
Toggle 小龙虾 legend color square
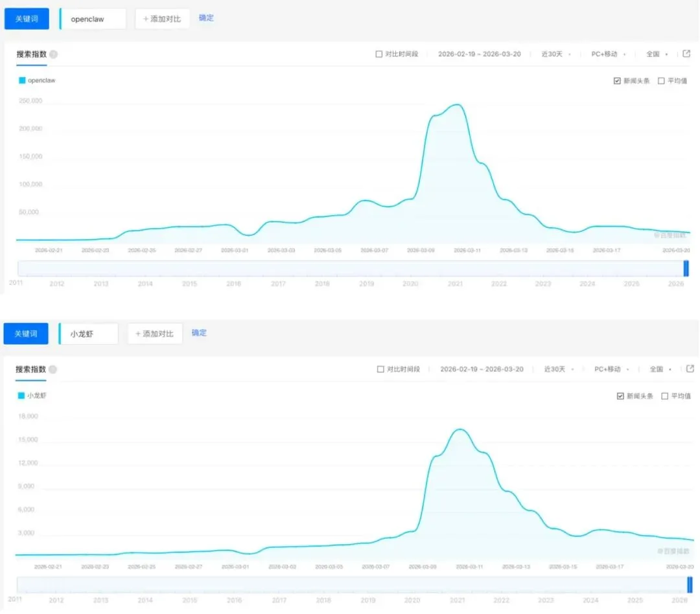tap(21, 395)
